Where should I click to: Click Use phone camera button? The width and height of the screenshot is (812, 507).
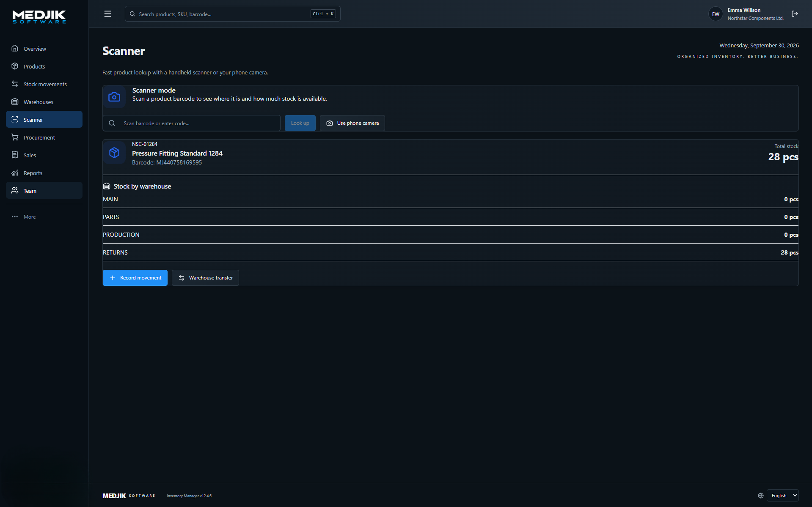pos(352,123)
